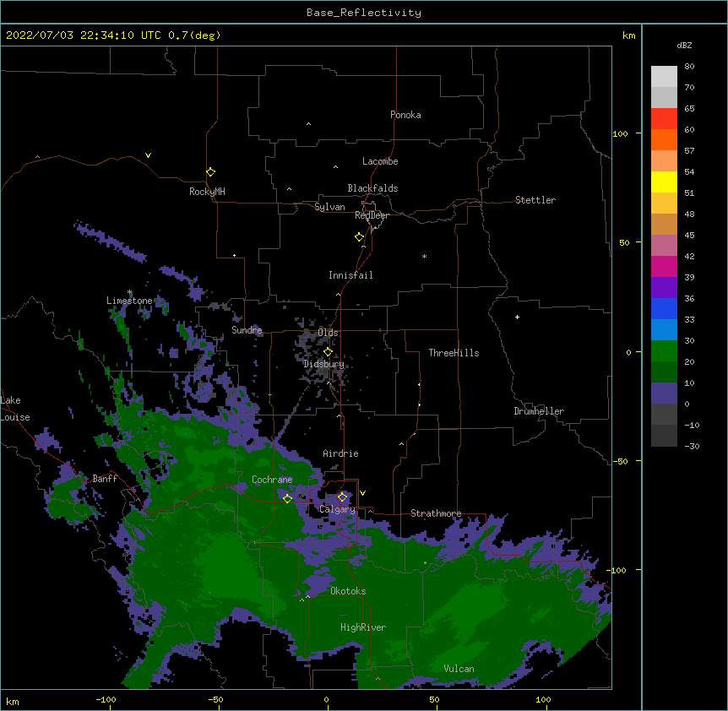
Task: Click the Lake Louise label
Action: pyautogui.click(x=15, y=409)
